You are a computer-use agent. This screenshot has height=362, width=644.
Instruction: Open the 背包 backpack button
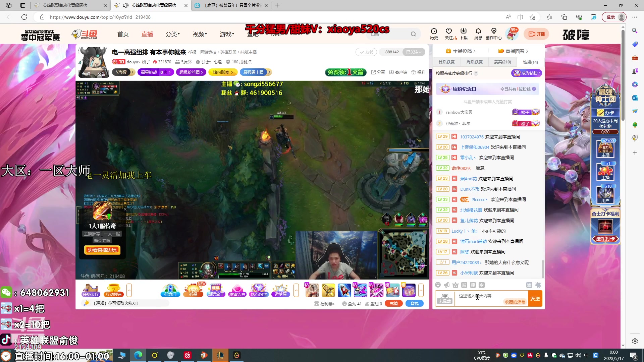pyautogui.click(x=415, y=304)
